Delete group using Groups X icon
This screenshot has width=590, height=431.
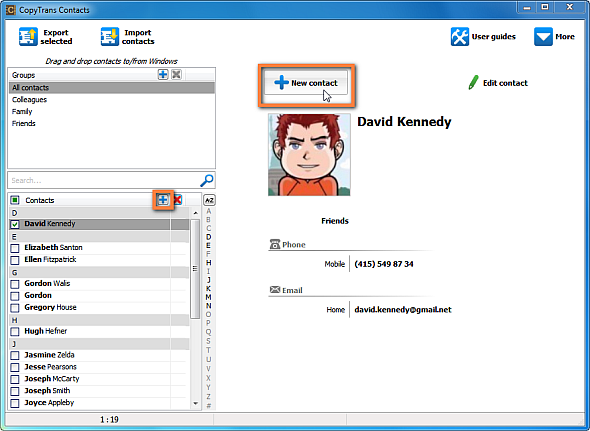(x=176, y=75)
